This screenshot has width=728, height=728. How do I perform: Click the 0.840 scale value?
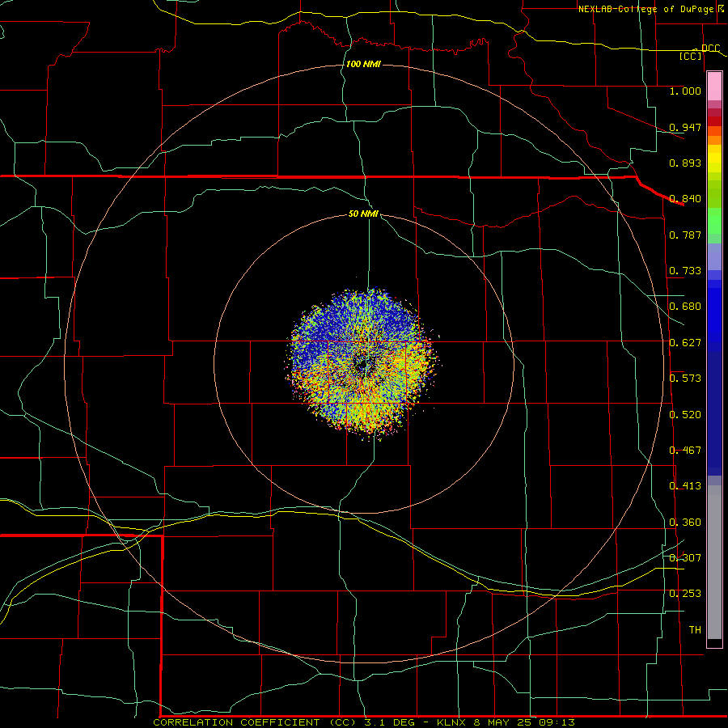click(x=685, y=199)
